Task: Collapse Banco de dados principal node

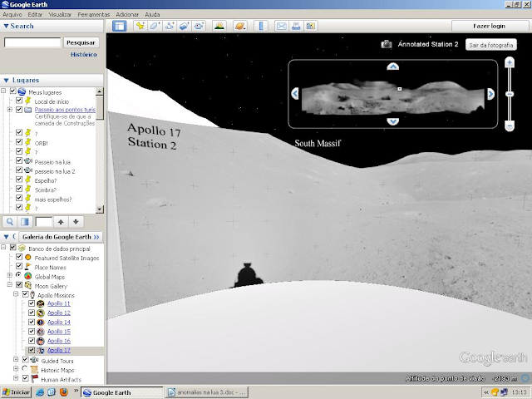Action: 3,248
